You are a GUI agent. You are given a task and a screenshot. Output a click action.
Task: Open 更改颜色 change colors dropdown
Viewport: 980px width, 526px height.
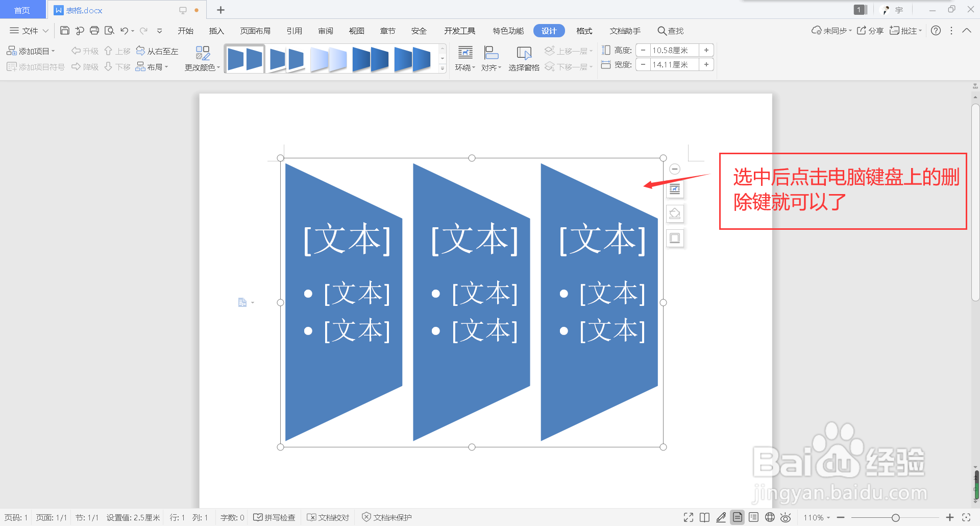[202, 59]
